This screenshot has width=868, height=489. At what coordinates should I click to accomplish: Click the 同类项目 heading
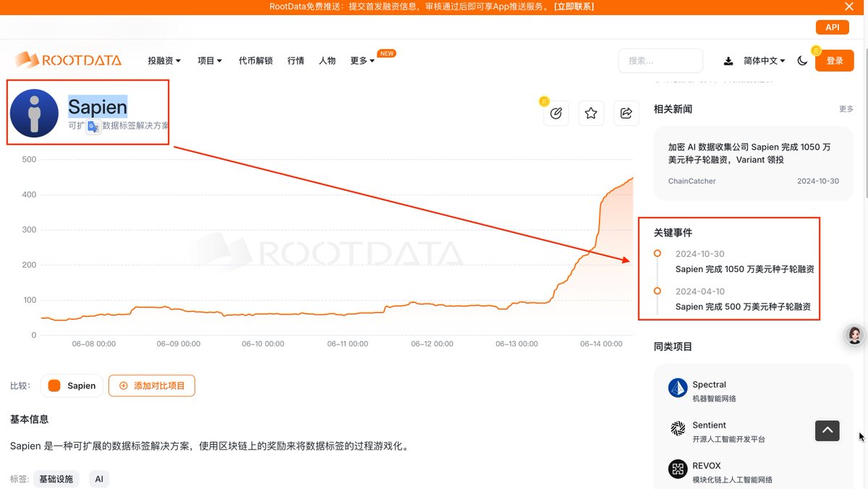[673, 346]
